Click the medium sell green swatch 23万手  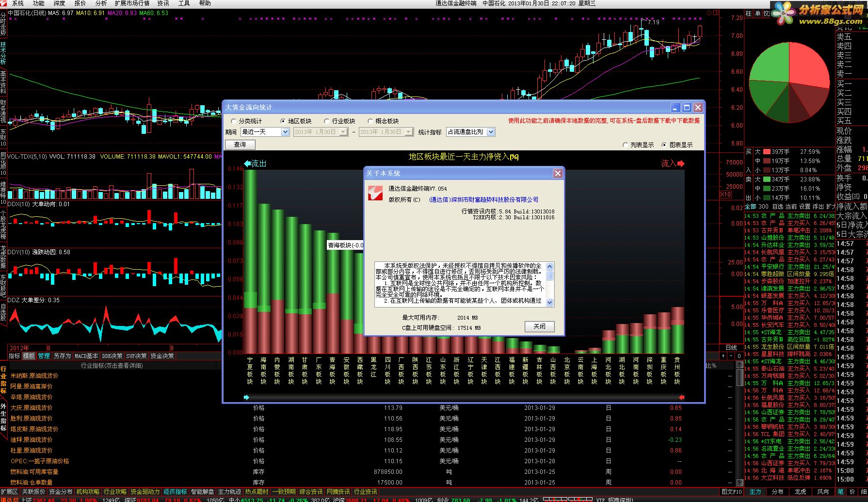pyautogui.click(x=767, y=189)
